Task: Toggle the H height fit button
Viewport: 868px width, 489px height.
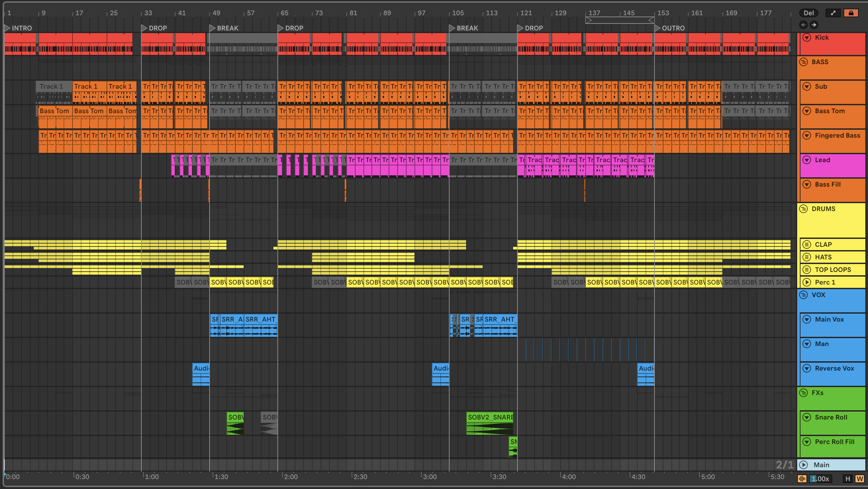Action: coord(848,478)
